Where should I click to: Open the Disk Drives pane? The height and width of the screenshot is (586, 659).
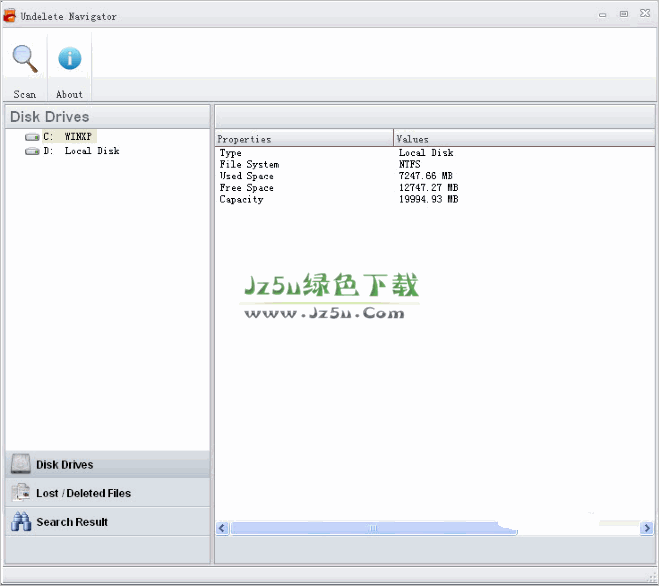click(65, 464)
